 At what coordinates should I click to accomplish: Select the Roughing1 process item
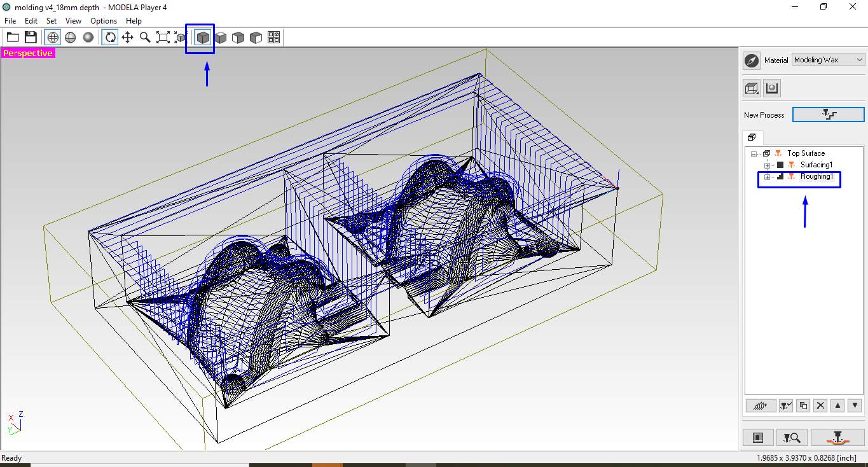[816, 177]
